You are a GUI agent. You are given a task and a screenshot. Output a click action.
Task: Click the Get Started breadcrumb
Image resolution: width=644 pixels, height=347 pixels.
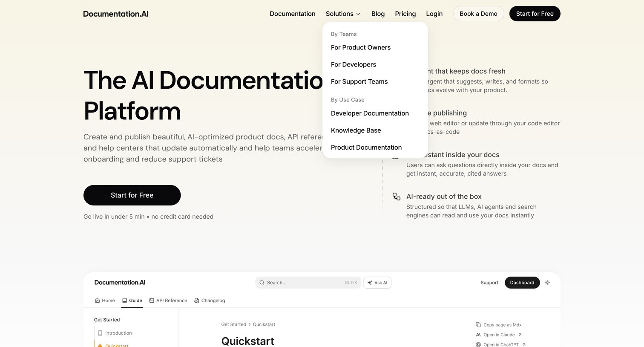tap(233, 324)
